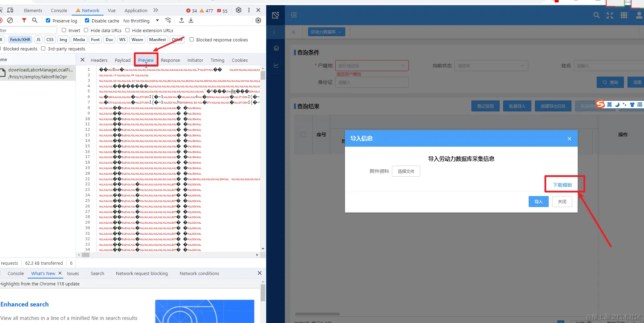Open Network panel settings gear
644x323 pixels.
[x=258, y=21]
